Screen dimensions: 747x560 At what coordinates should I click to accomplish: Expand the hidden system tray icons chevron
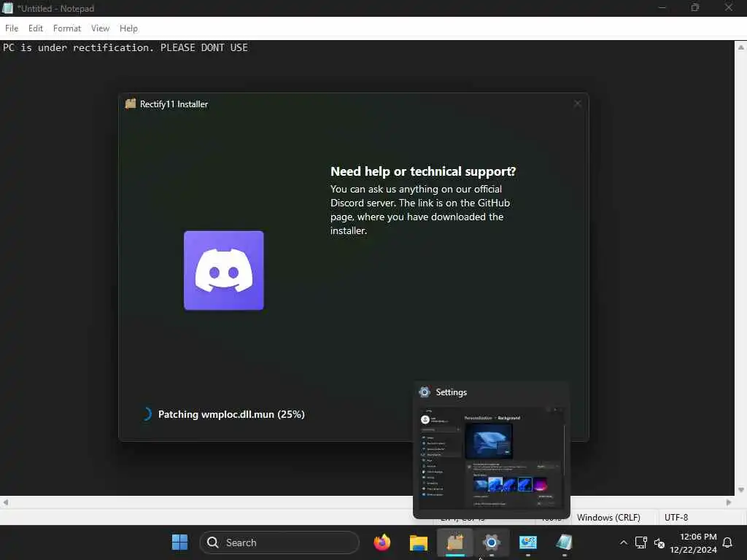pyautogui.click(x=623, y=542)
